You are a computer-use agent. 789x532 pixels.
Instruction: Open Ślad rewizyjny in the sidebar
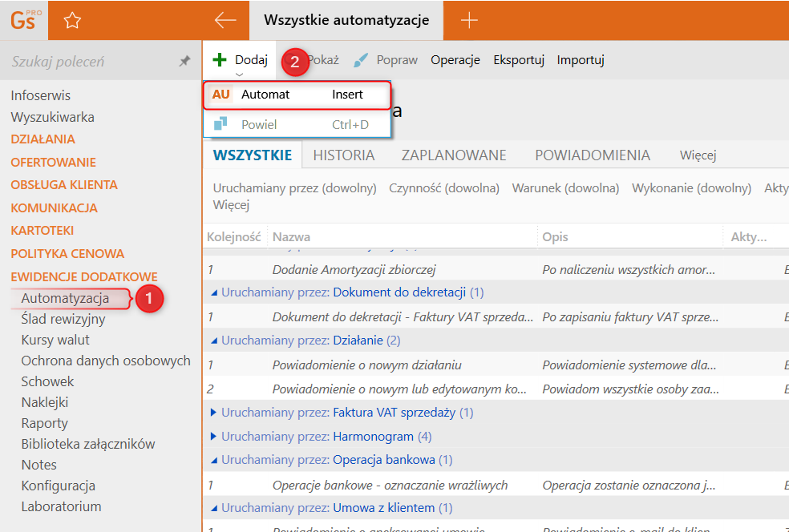(x=63, y=320)
